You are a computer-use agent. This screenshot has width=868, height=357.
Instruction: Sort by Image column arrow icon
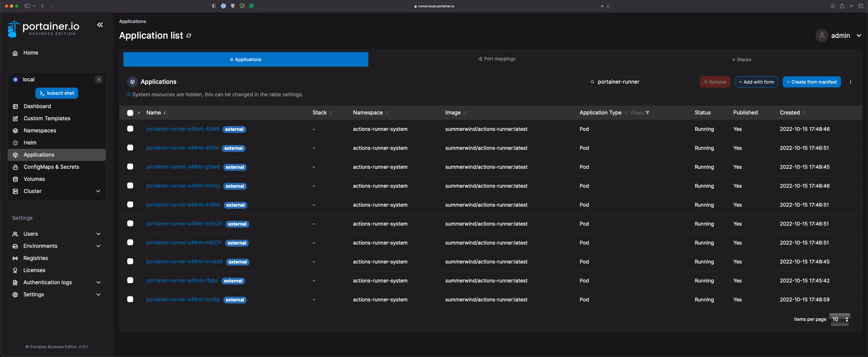465,113
